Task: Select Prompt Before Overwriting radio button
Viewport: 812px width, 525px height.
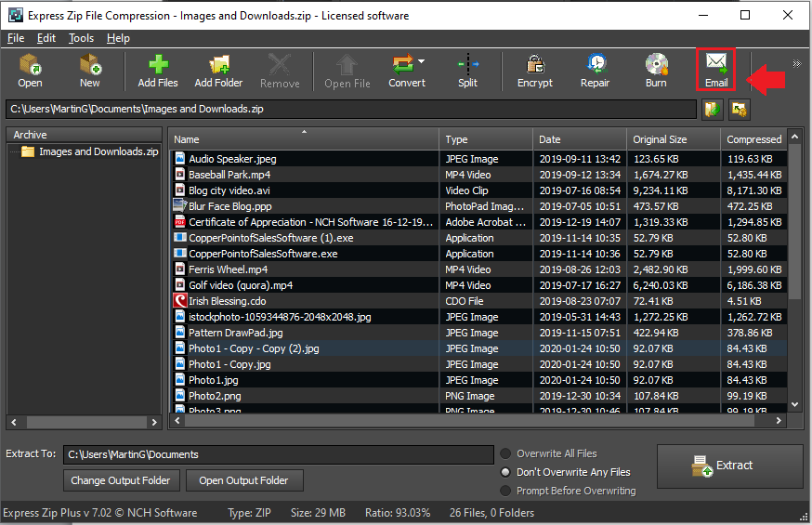Action: [505, 491]
